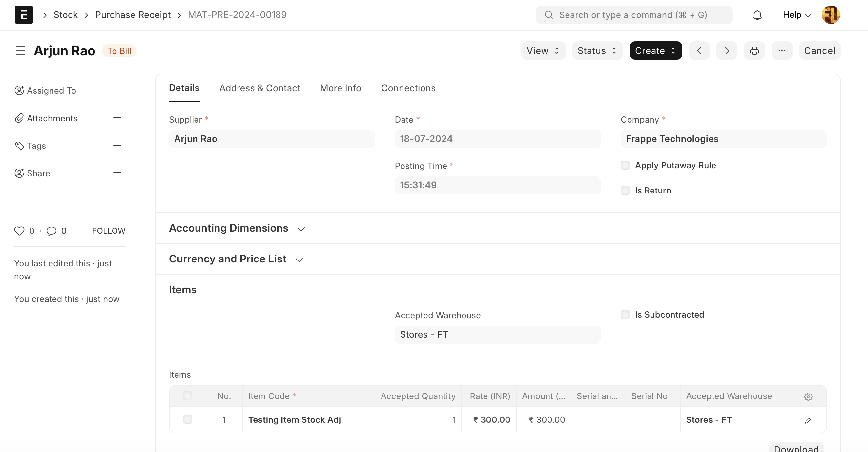Open the Connections tab
Image resolution: width=868 pixels, height=452 pixels.
(x=408, y=88)
